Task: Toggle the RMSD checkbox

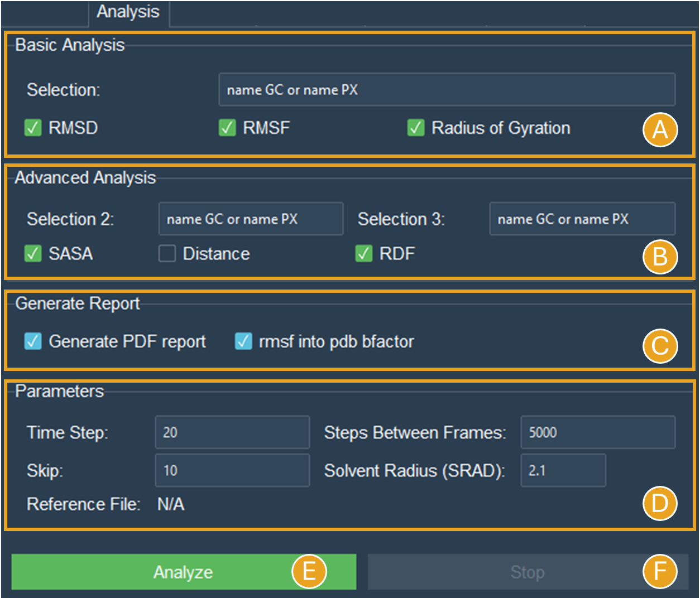Action: coord(33,128)
